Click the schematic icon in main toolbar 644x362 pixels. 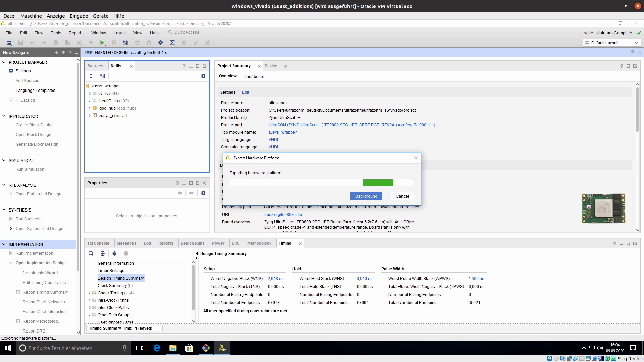pos(125,43)
